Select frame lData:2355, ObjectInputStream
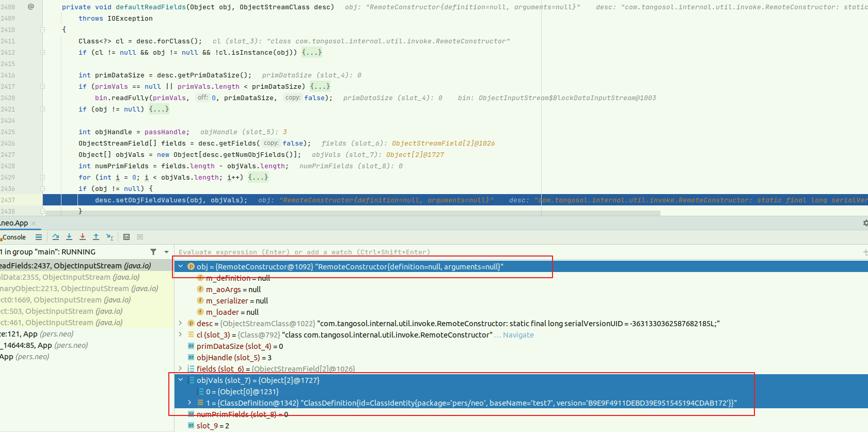868x432 pixels. [87, 277]
